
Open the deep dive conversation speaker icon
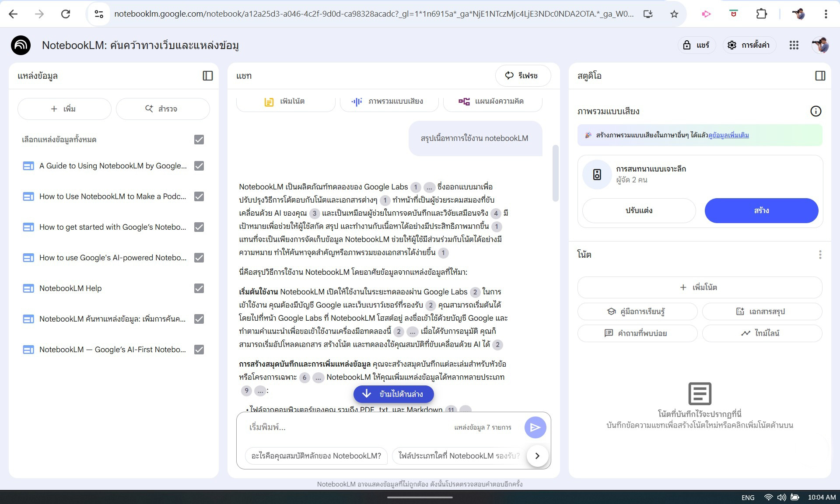(597, 175)
